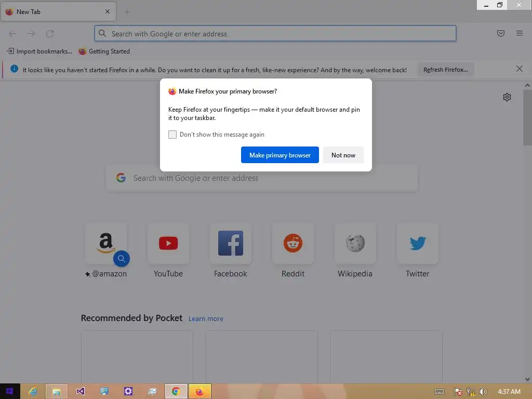Close the Firefox refresh notification bar
532x399 pixels.
coord(520,69)
